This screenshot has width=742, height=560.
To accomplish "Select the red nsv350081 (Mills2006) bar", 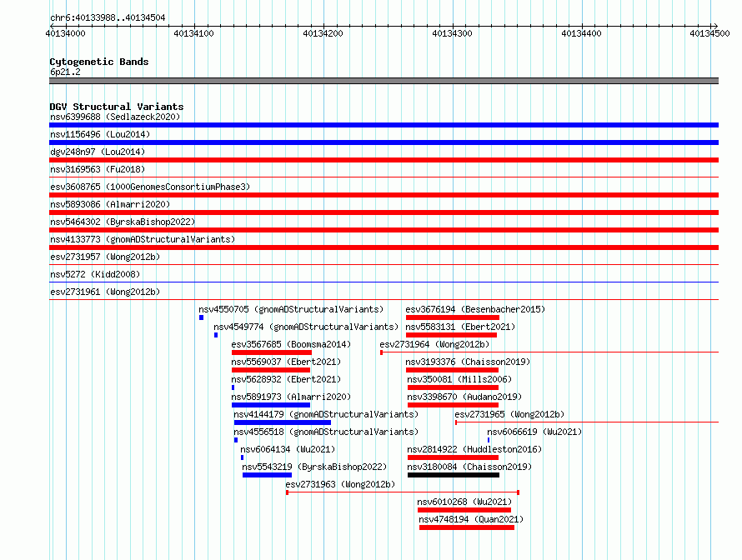I will pos(453,387).
